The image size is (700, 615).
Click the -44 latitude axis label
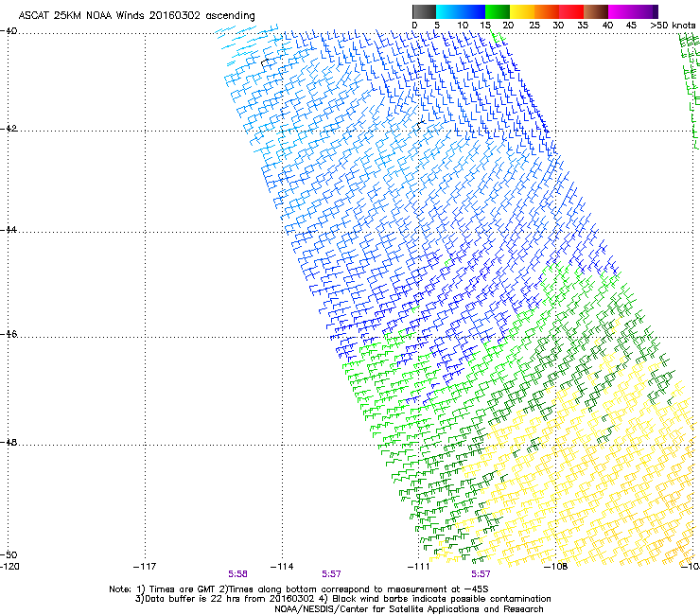pos(9,230)
